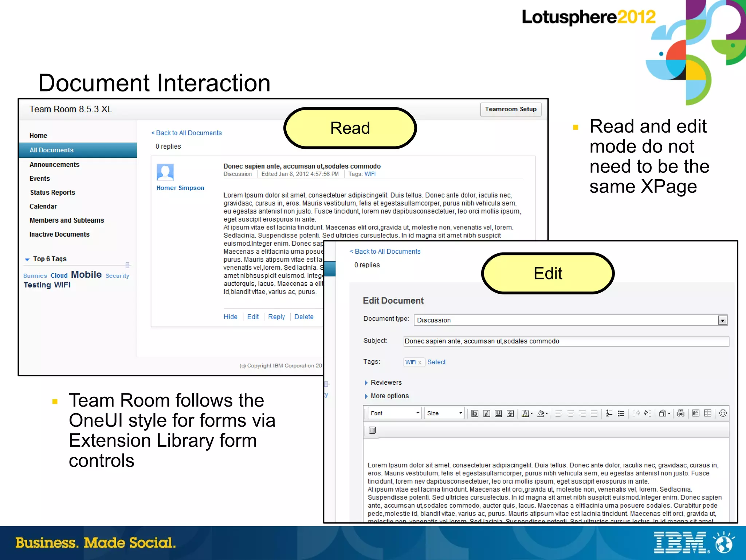Open Members and Subteams
Image resolution: width=746 pixels, height=560 pixels.
pos(67,220)
